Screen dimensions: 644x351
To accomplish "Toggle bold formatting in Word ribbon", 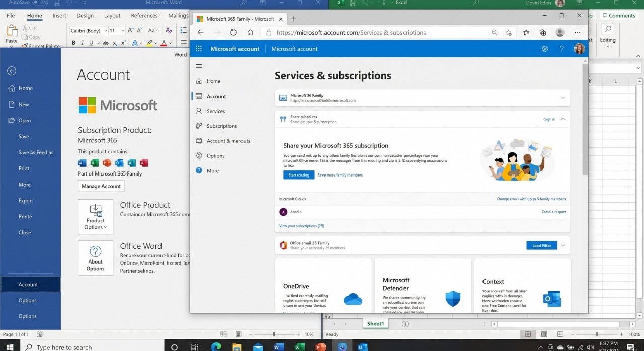I will (x=73, y=43).
